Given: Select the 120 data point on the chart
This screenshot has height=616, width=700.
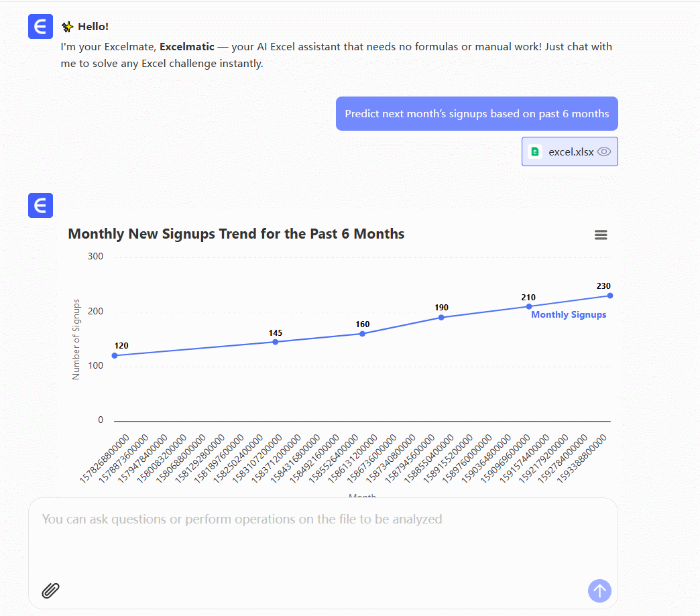Looking at the screenshot, I should tap(115, 355).
